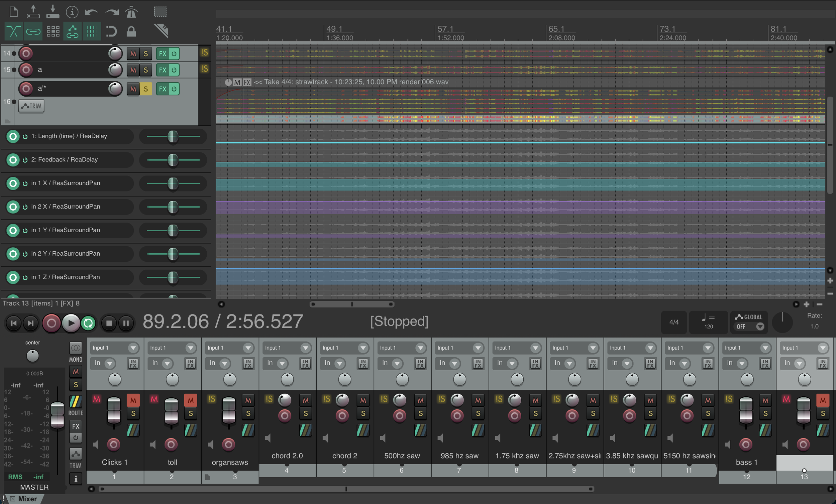Viewport: 836px width, 504px height.
Task: Open global automation override dropdown
Action: (760, 327)
